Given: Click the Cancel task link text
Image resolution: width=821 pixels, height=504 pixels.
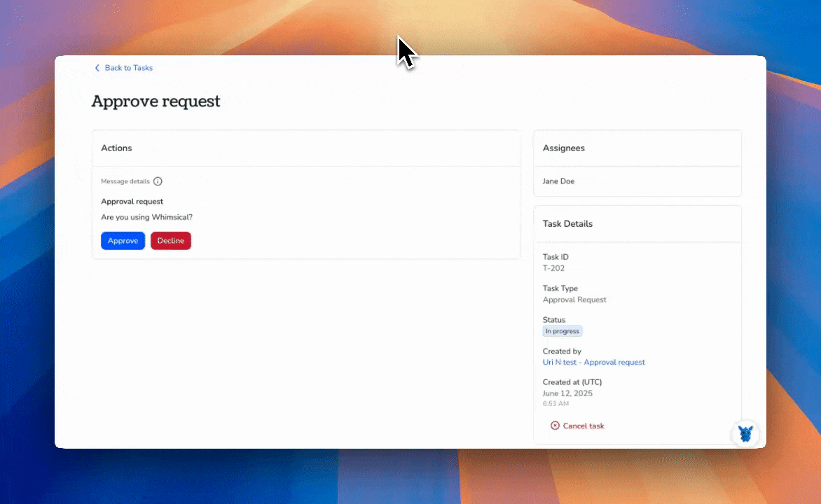Looking at the screenshot, I should 584,426.
